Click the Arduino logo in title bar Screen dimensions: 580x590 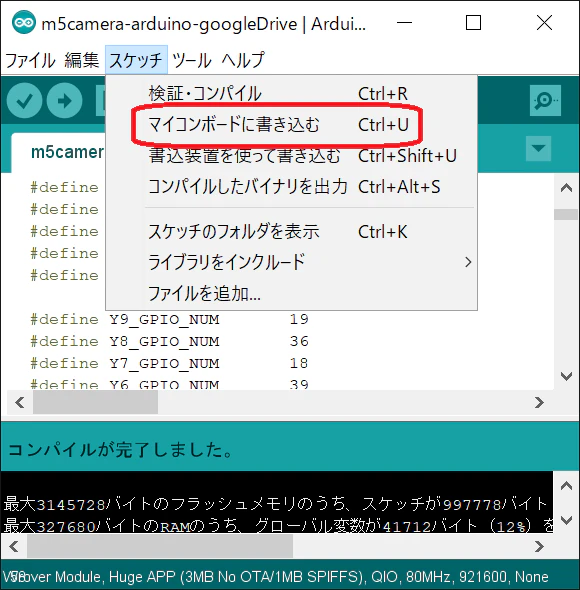tap(24, 23)
